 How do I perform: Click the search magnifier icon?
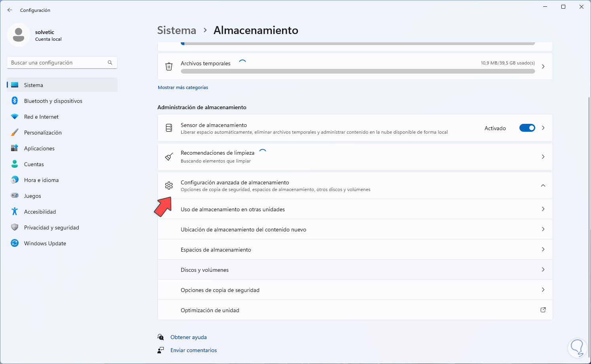pyautogui.click(x=110, y=63)
